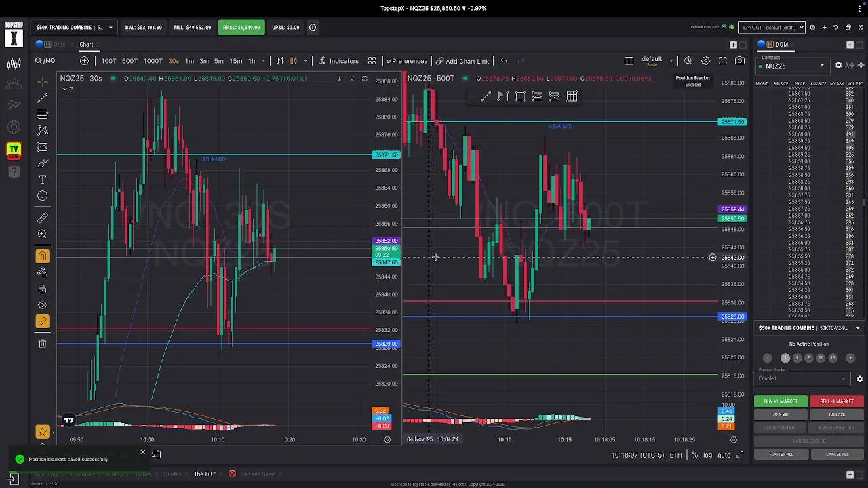Toggle hide all drawings eye icon

coord(43,305)
